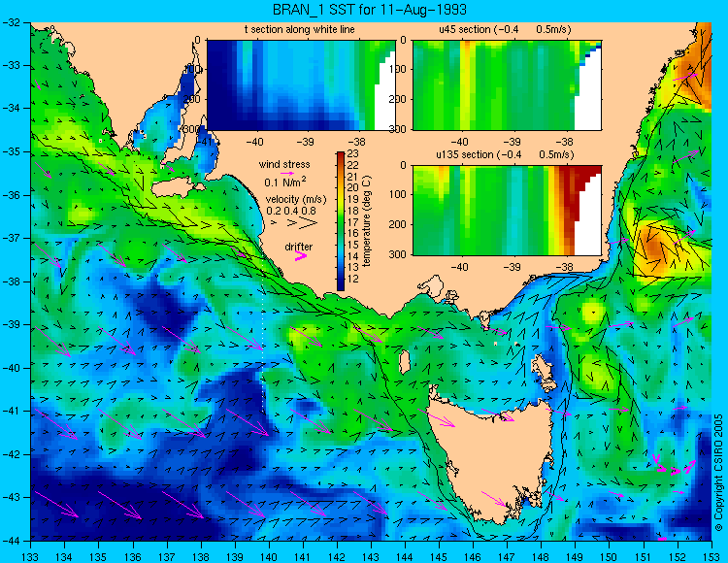Click longitude label "140" on the bottom axis
The height and width of the screenshot is (563, 728).
[x=268, y=557]
